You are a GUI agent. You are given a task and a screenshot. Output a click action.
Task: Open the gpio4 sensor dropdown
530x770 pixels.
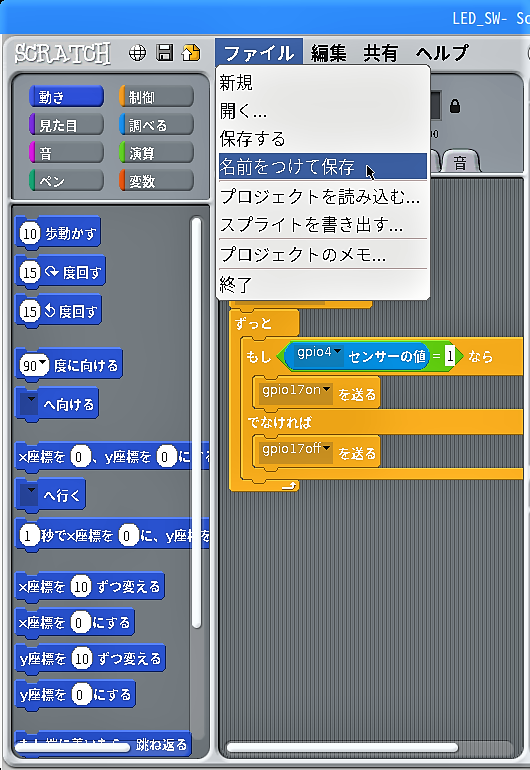coord(337,352)
